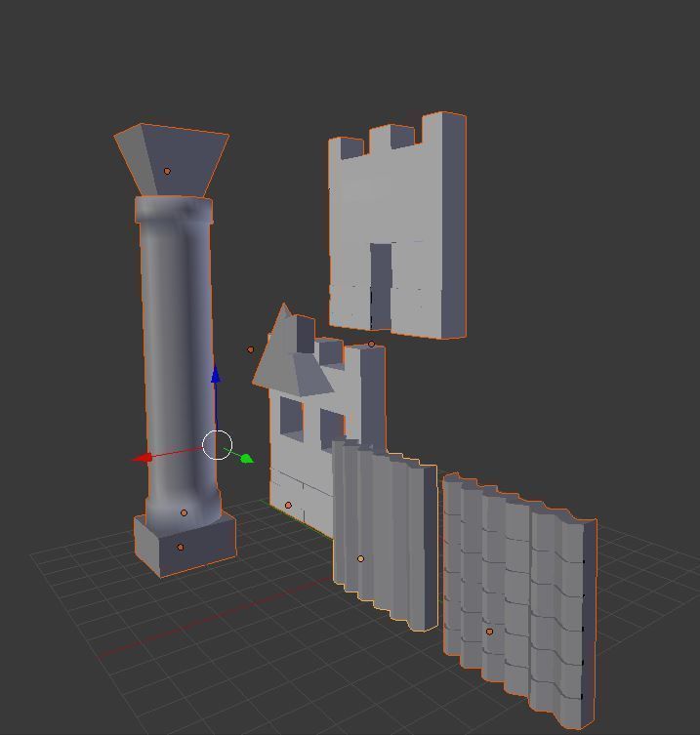This screenshot has width=700, height=735.
Task: Select the square base block under pillar
Action: click(x=185, y=545)
